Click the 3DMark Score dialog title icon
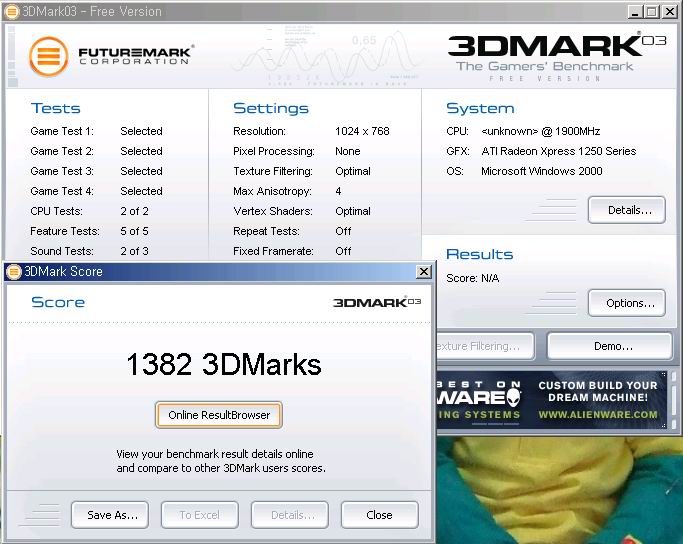Image resolution: width=683 pixels, height=544 pixels. 12,271
